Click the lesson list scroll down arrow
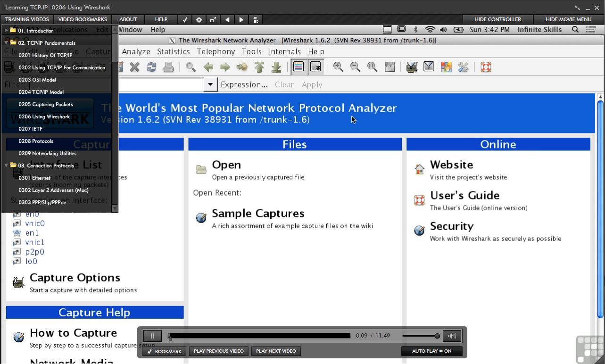The width and height of the screenshot is (605, 364). [x=115, y=208]
